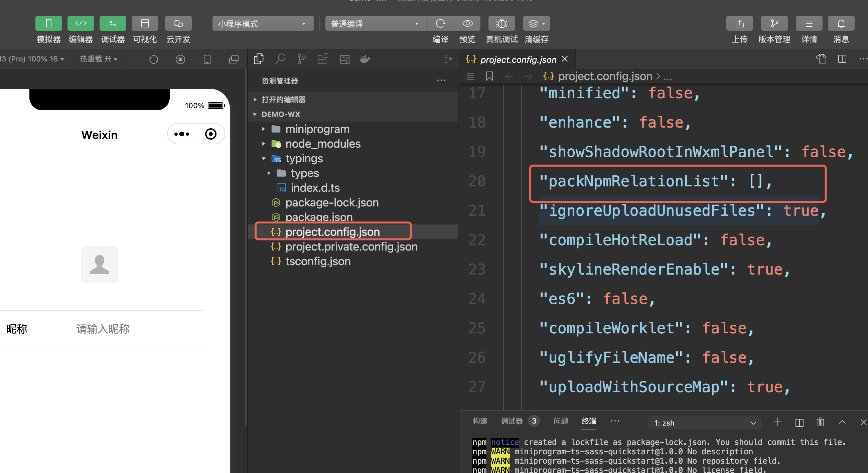Toggle the editor (编辑器) panel
Screen dimensions: 868x473
point(81,24)
